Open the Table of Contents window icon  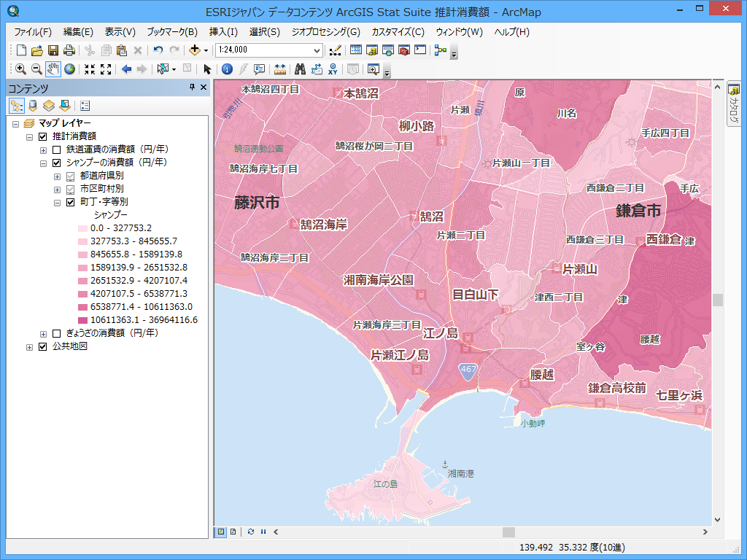tap(356, 50)
